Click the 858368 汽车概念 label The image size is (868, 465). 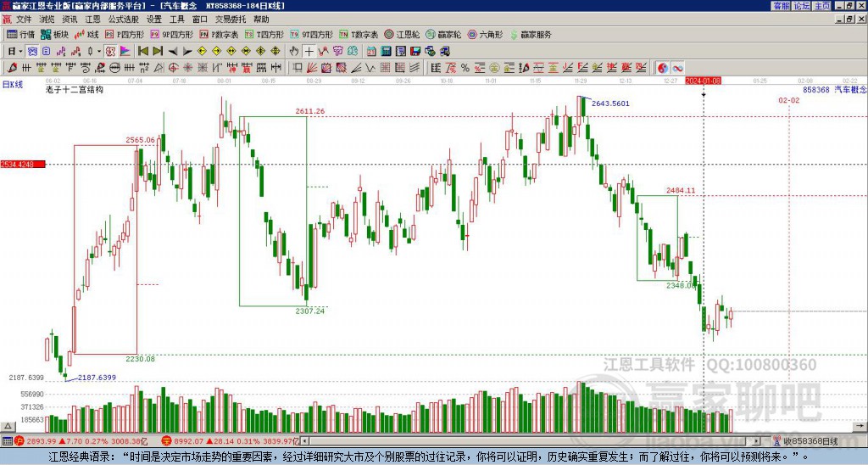click(x=834, y=90)
